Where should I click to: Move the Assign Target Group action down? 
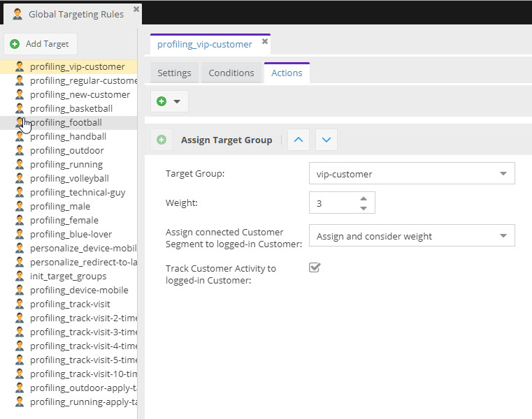(x=326, y=140)
